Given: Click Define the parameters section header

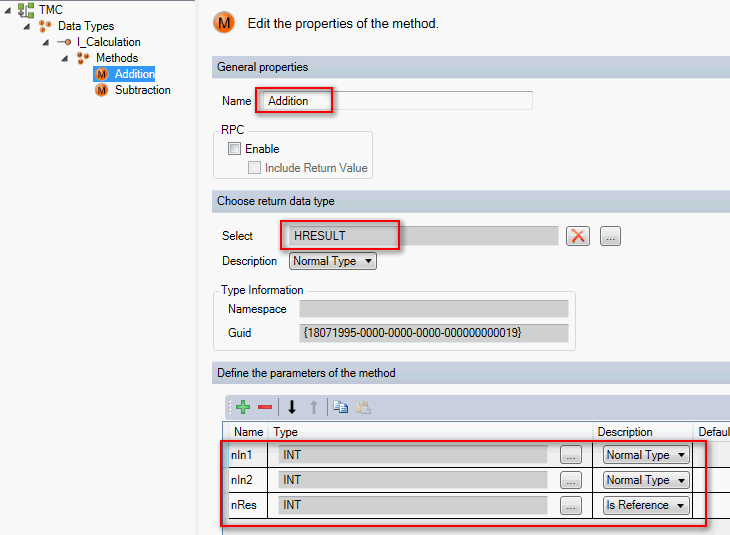Looking at the screenshot, I should coord(471,373).
